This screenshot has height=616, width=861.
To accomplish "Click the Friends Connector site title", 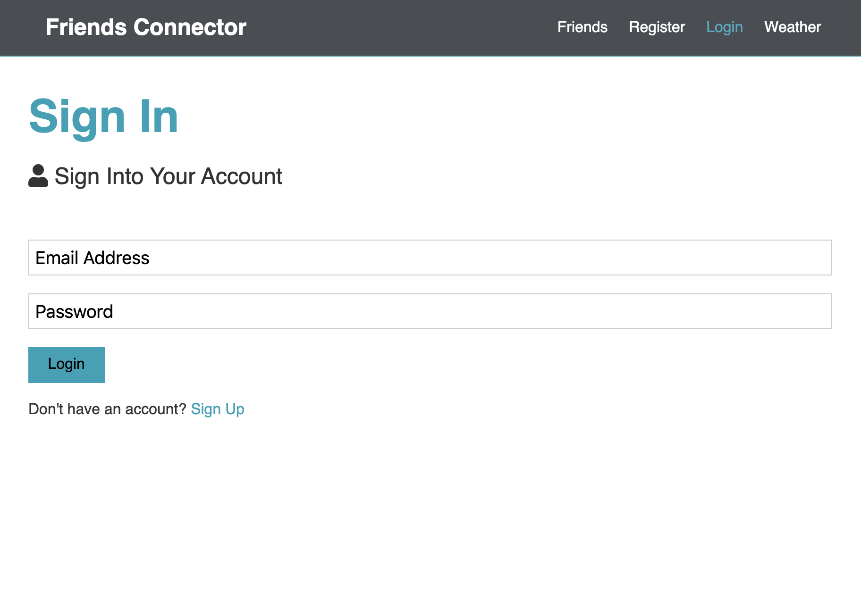I will (x=146, y=27).
